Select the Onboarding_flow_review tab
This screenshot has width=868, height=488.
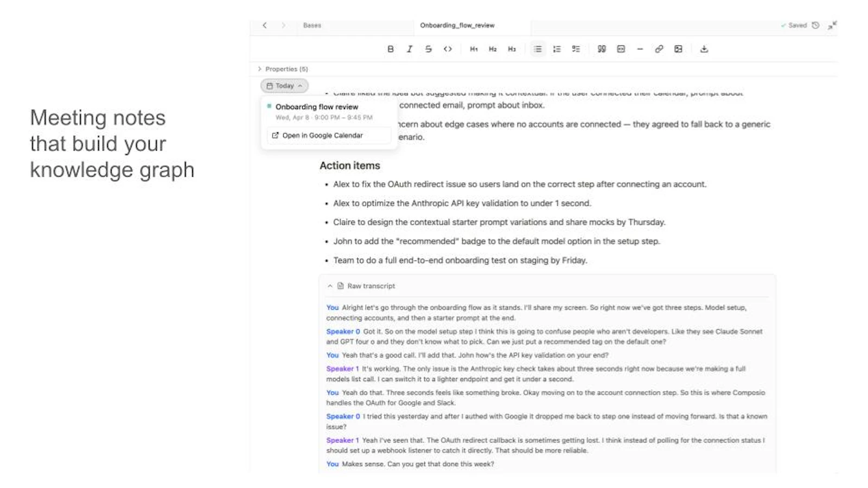[457, 25]
